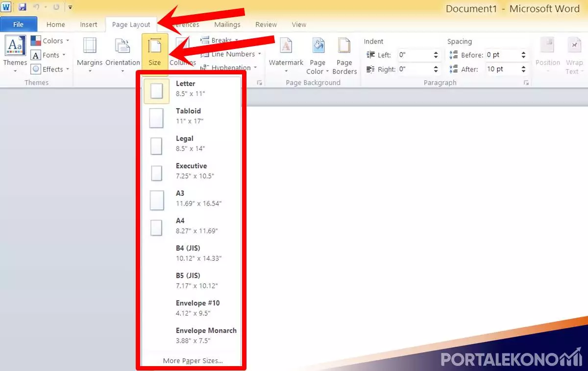This screenshot has width=588, height=371.
Task: Undo the last action via toolbar icon
Action: click(x=36, y=7)
